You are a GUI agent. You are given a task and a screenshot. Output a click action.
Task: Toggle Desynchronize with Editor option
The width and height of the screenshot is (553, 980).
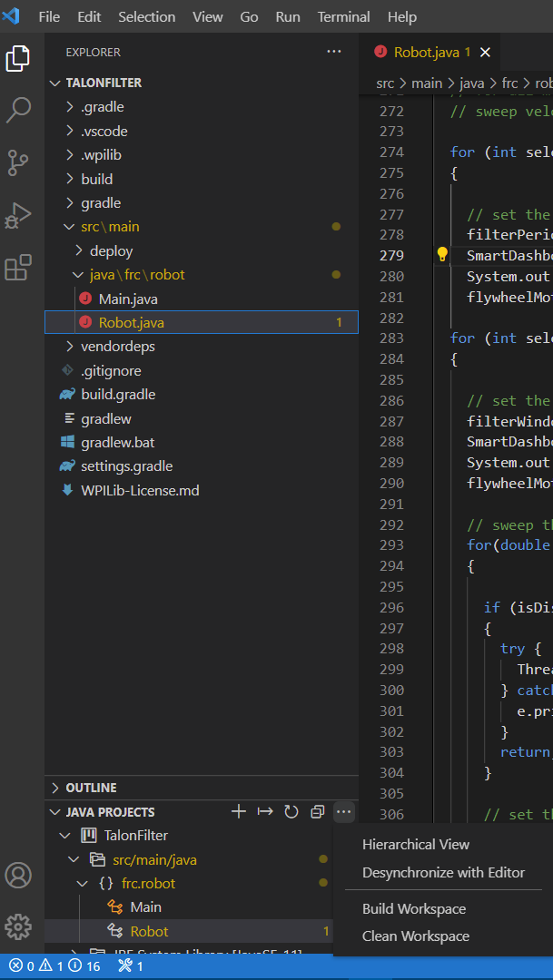coord(444,872)
